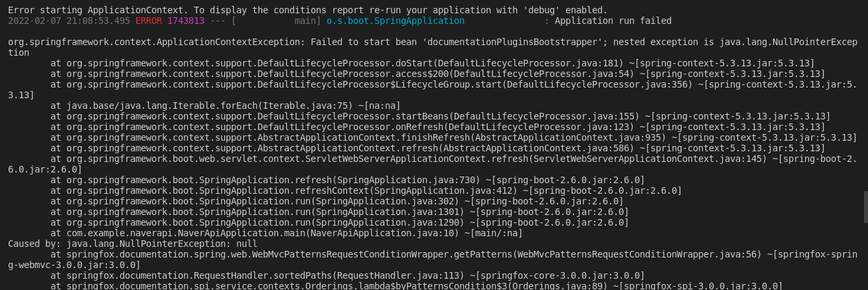Click the SpringApplication.run java:1290 frame

[339, 222]
